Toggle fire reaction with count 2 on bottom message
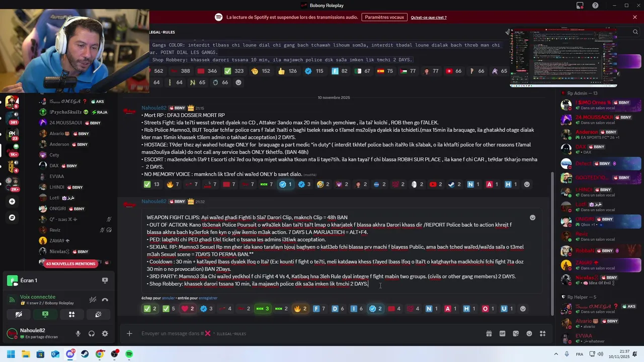644x362 pixels. tap(300, 309)
